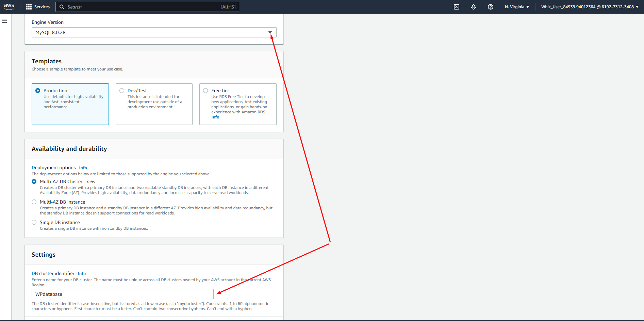Click the Templates section heading
Screen dimensions: 644x321
click(x=47, y=61)
